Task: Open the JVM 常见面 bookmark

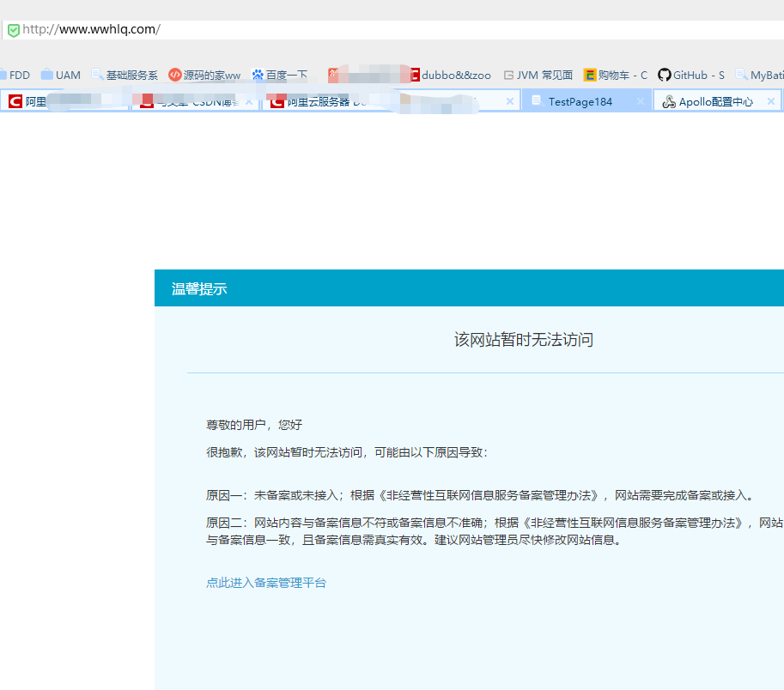Action: click(538, 76)
